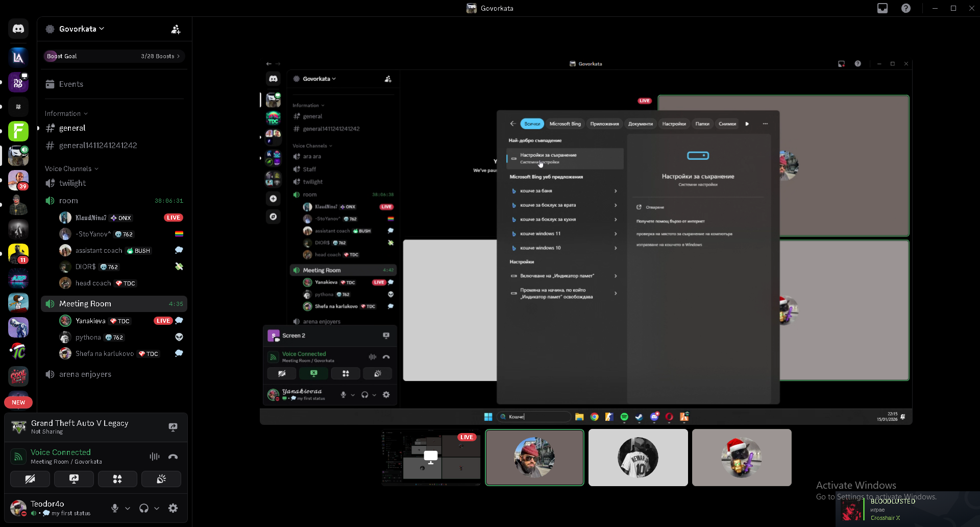The height and width of the screenshot is (527, 980).
Task: Open the green F server icon
Action: (18, 131)
